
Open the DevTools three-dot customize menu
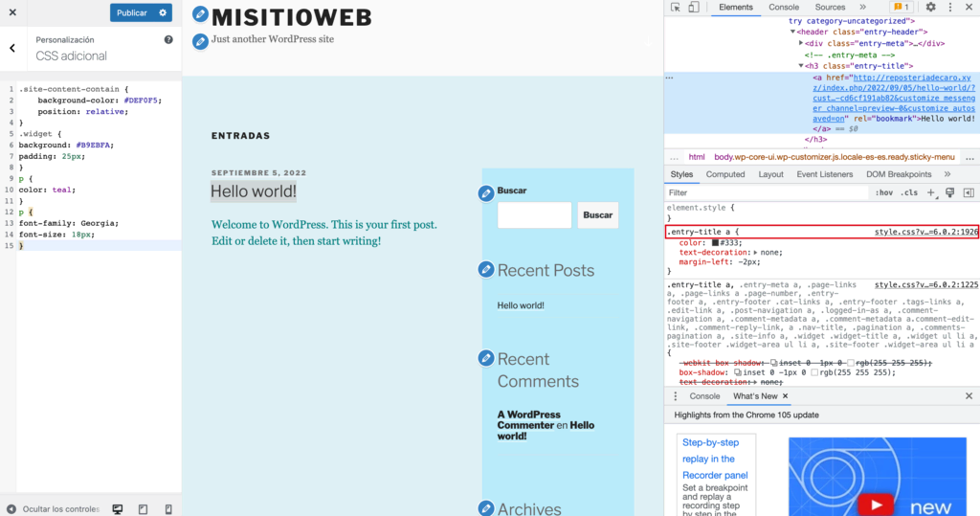[950, 7]
